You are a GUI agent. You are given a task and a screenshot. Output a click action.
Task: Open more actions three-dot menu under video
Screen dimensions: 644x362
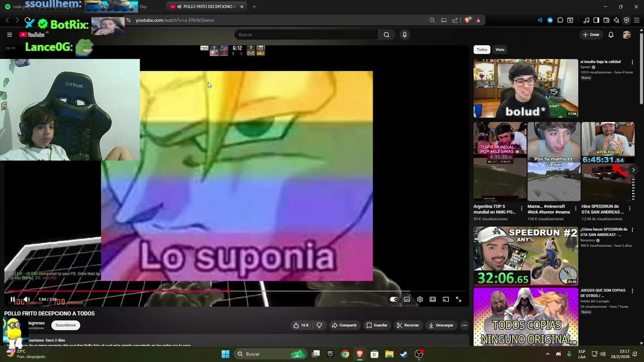click(464, 325)
